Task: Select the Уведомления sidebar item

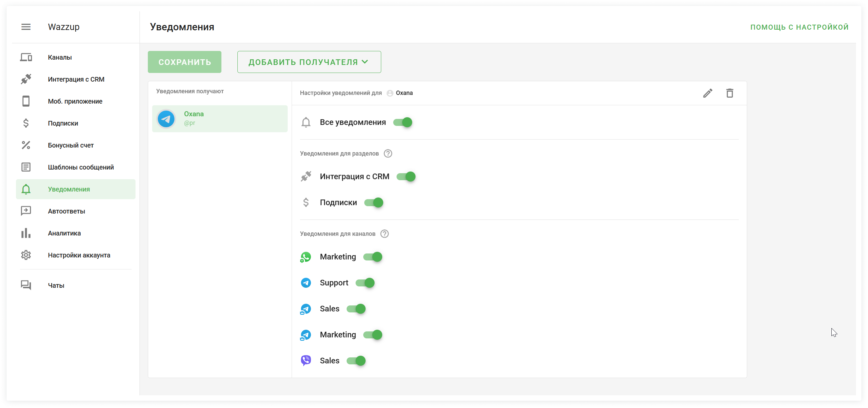Action: pos(76,189)
